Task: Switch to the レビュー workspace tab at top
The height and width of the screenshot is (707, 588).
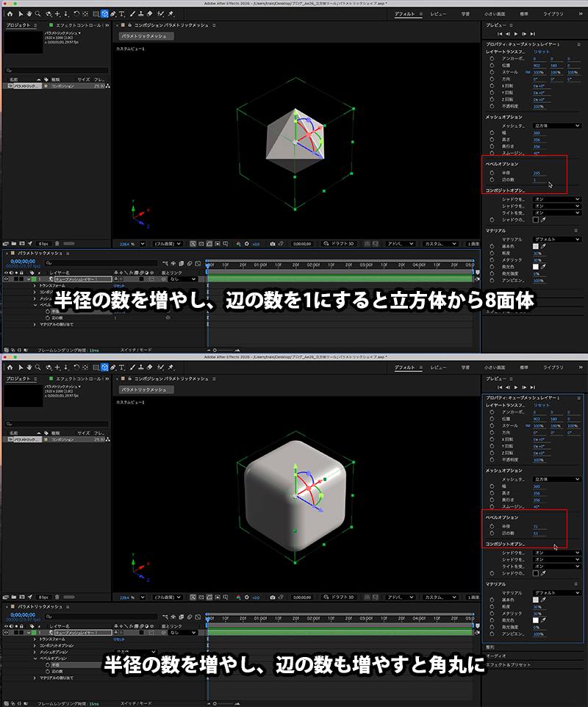Action: [x=438, y=14]
